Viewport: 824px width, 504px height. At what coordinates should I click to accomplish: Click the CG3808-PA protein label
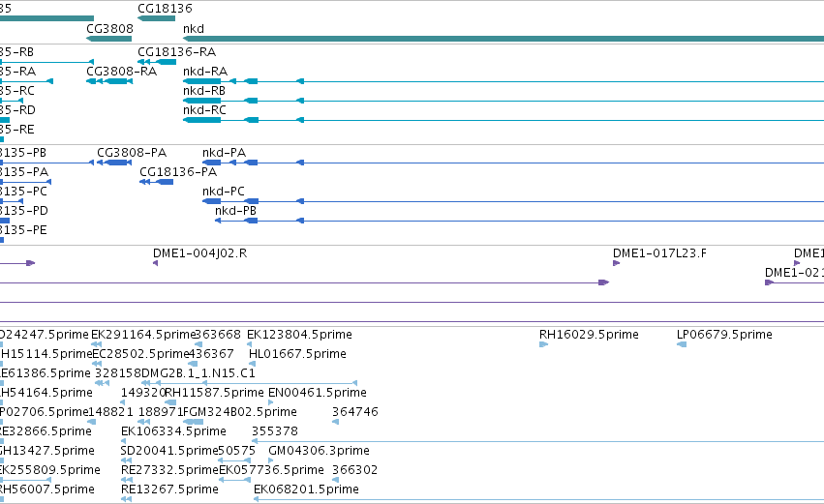(x=132, y=153)
